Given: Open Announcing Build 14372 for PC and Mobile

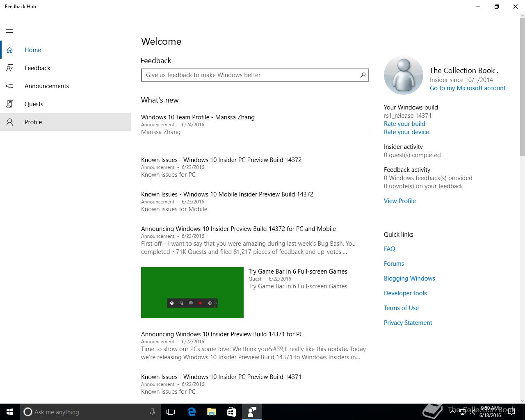Looking at the screenshot, I should pos(238,229).
